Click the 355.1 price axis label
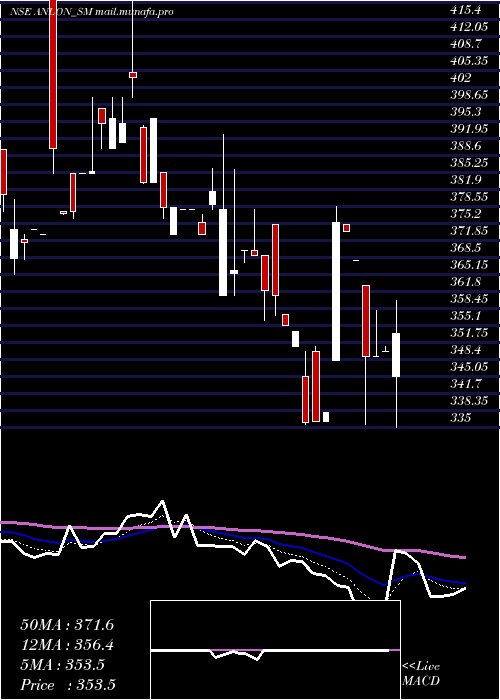Viewport: 500px width, 700px height. (465, 316)
